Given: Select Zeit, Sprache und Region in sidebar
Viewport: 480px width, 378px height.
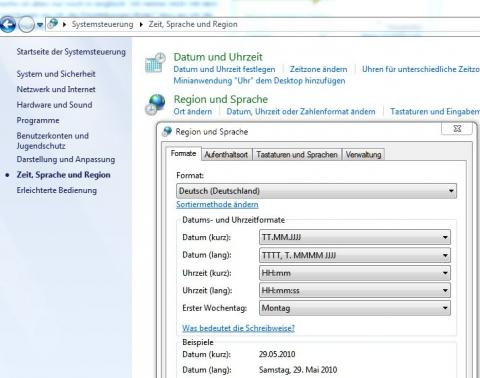Looking at the screenshot, I should (x=63, y=175).
